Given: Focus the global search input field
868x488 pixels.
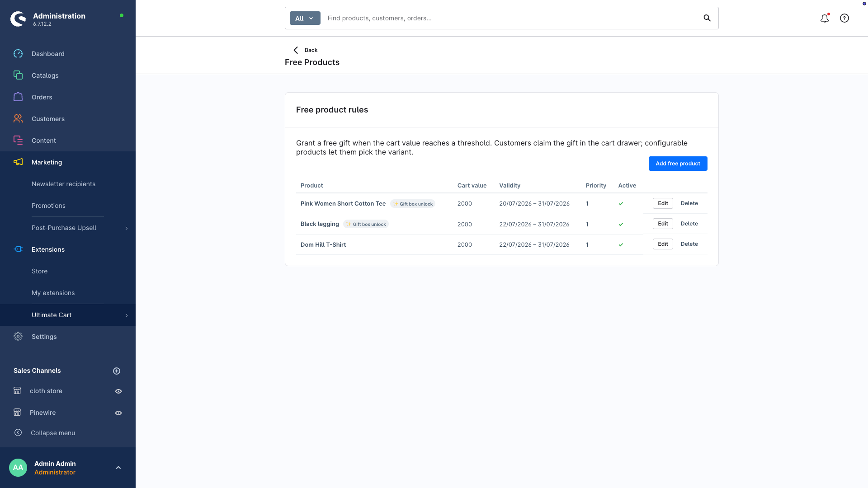Looking at the screenshot, I should tap(511, 18).
